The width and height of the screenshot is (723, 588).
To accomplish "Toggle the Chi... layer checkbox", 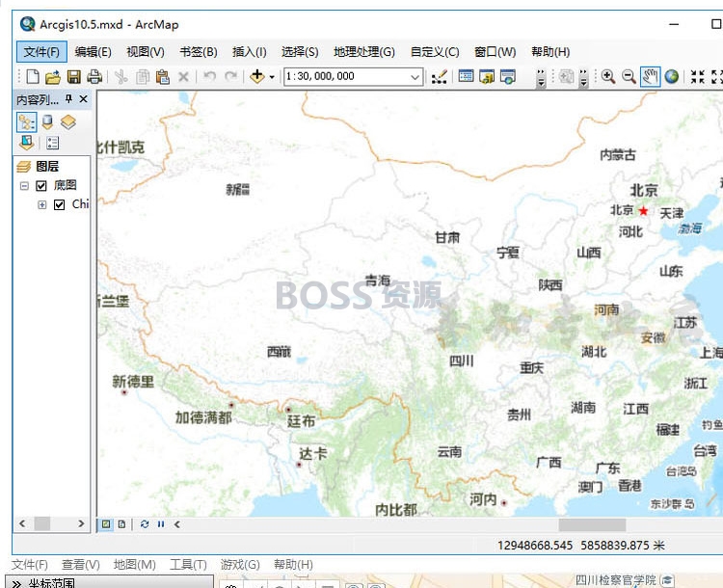I will point(59,204).
